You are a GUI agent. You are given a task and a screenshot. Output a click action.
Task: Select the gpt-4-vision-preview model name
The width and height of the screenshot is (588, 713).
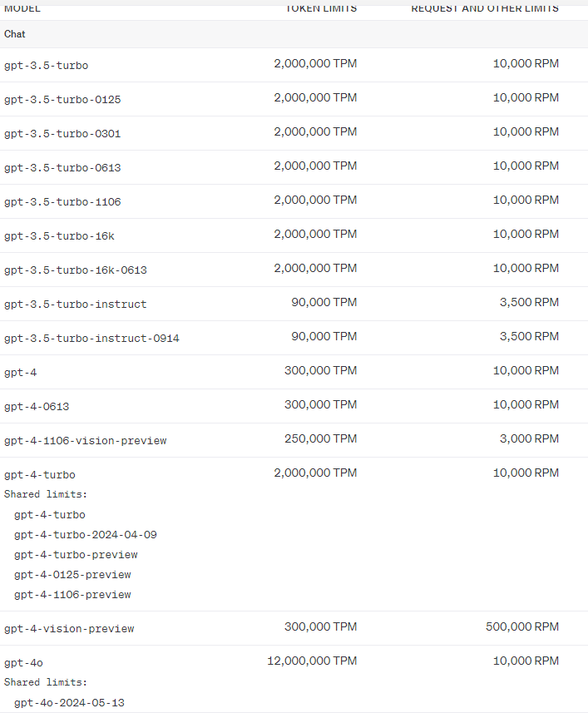pyautogui.click(x=69, y=629)
